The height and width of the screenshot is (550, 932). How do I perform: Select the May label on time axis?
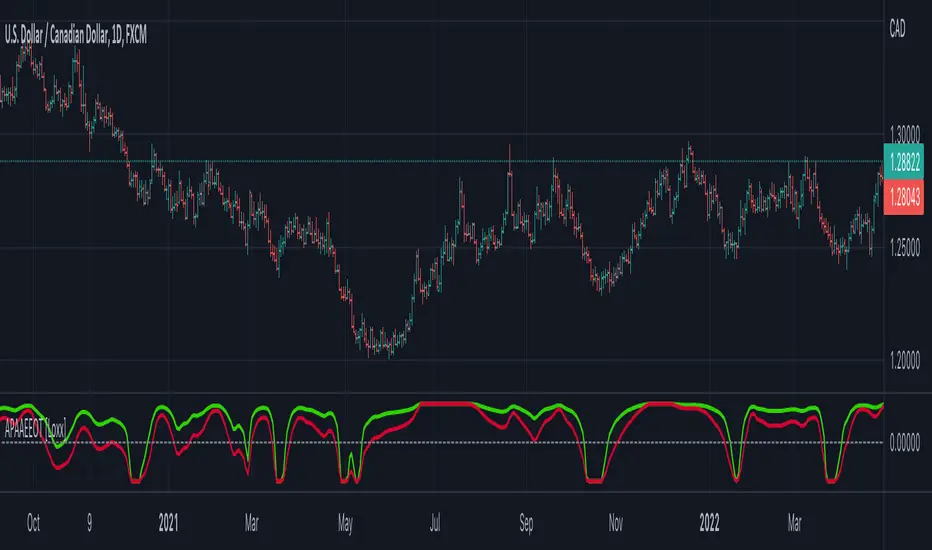(x=345, y=523)
